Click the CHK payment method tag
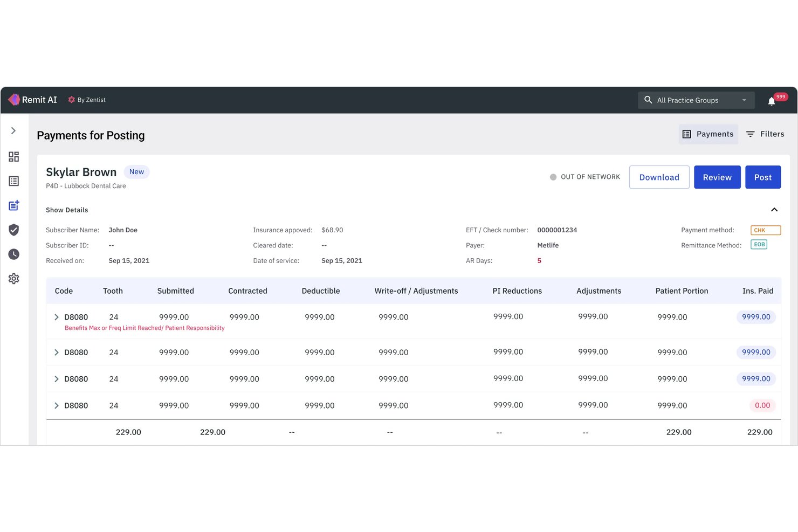798x532 pixels. point(766,230)
